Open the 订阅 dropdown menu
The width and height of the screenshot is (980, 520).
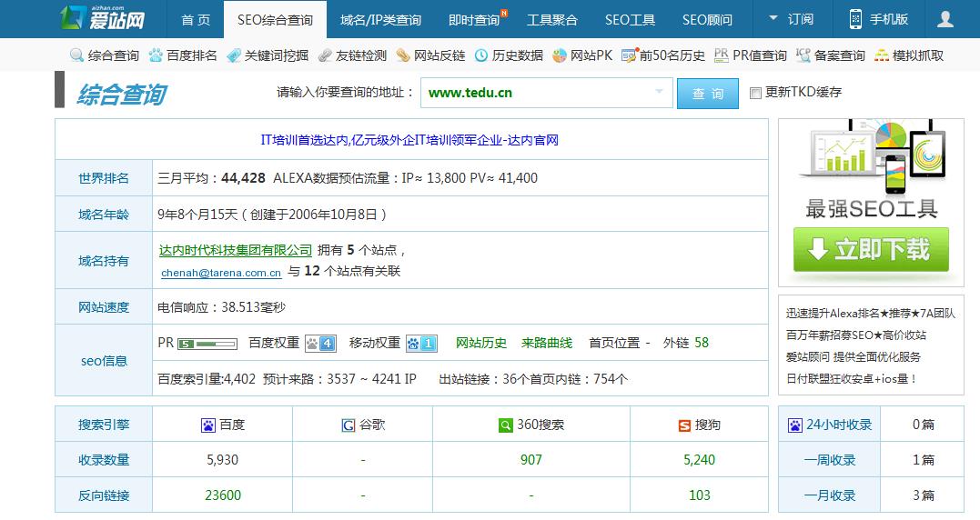pos(792,19)
